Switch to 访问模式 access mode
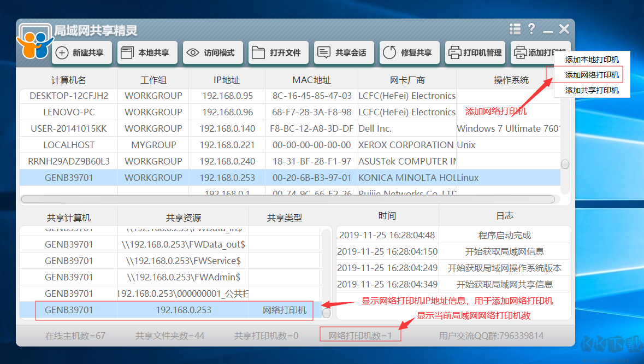This screenshot has width=644, height=364. point(212,52)
